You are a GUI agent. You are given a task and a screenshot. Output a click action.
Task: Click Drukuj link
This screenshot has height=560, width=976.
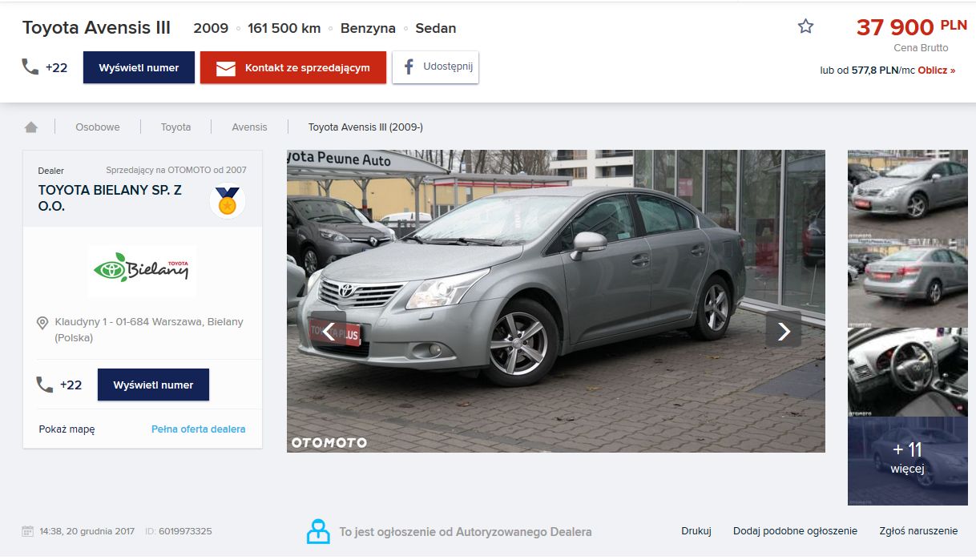[696, 531]
